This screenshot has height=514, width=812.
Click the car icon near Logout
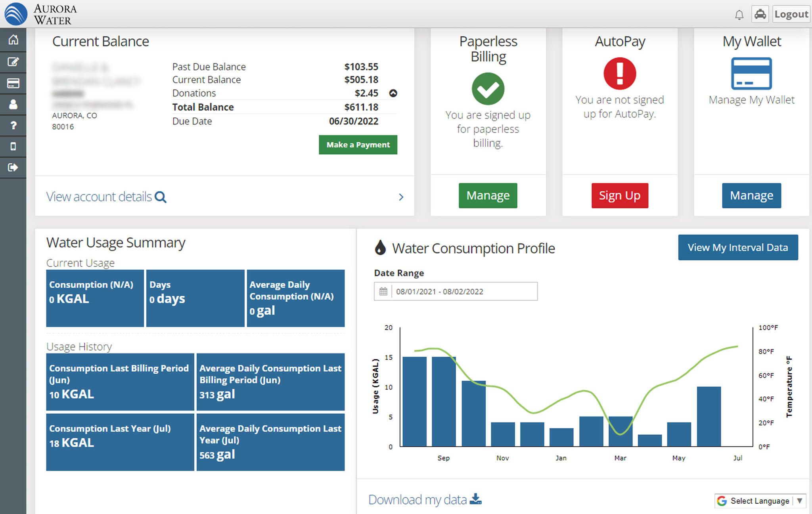tap(760, 14)
